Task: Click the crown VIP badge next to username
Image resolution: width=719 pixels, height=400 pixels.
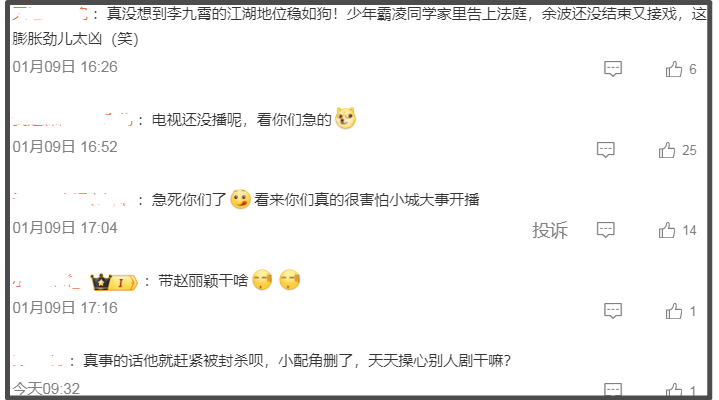Action: [114, 282]
